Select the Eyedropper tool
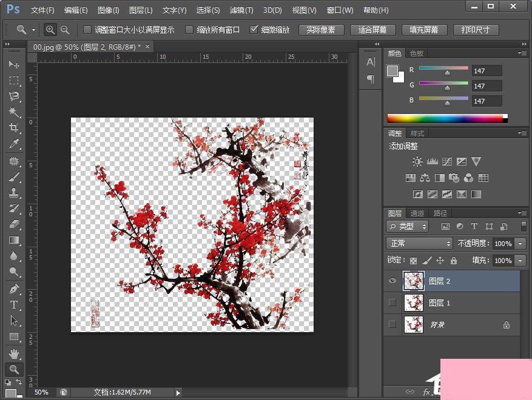This screenshot has height=400, width=532. pyautogui.click(x=13, y=144)
